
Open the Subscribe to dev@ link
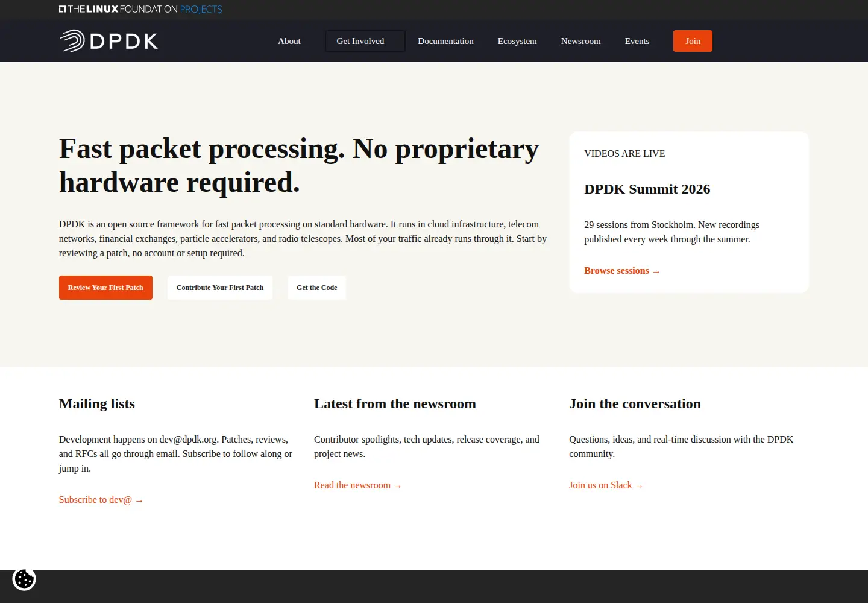pyautogui.click(x=101, y=500)
